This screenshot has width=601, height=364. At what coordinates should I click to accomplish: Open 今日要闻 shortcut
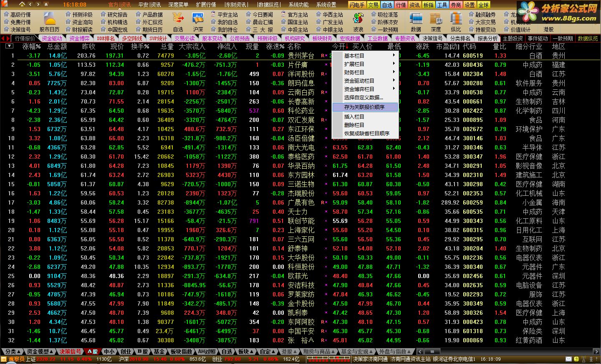259,15
